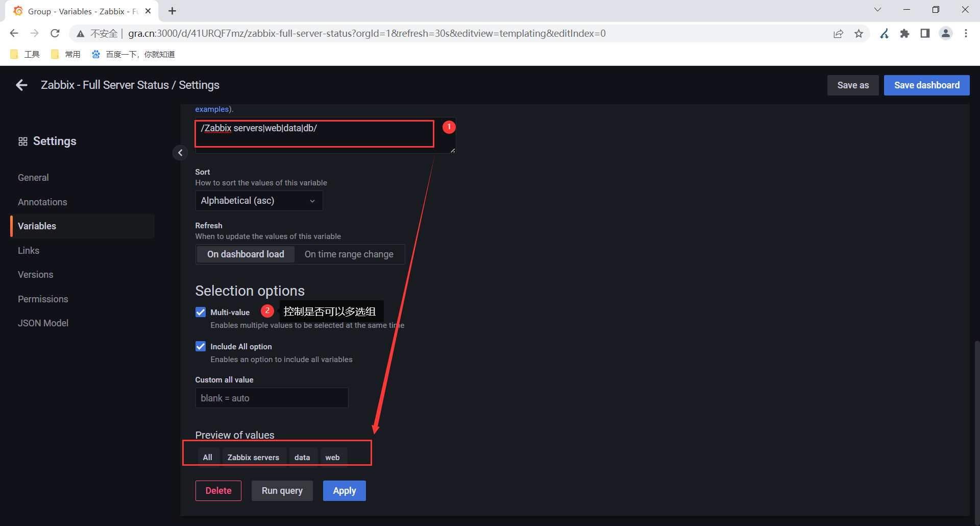Open the Chrome three-dot menu
The width and height of the screenshot is (980, 526).
966,34
